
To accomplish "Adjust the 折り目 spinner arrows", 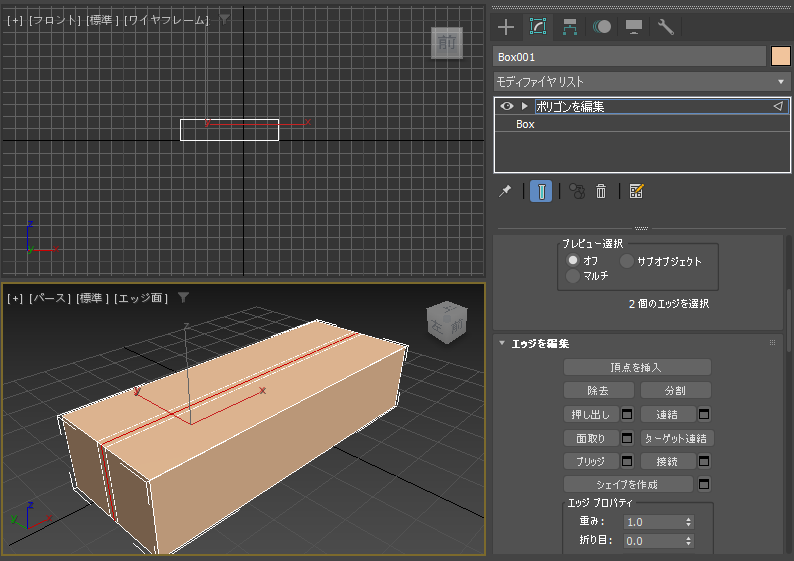I will click(689, 541).
